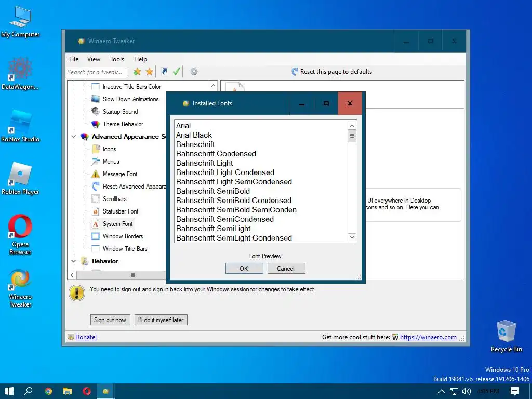Screen dimensions: 532x399
Task: Open the taskbar search magnifier
Action: [28, 391]
